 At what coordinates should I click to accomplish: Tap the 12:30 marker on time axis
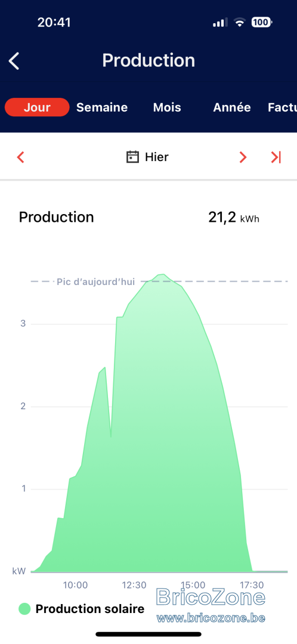point(134,585)
